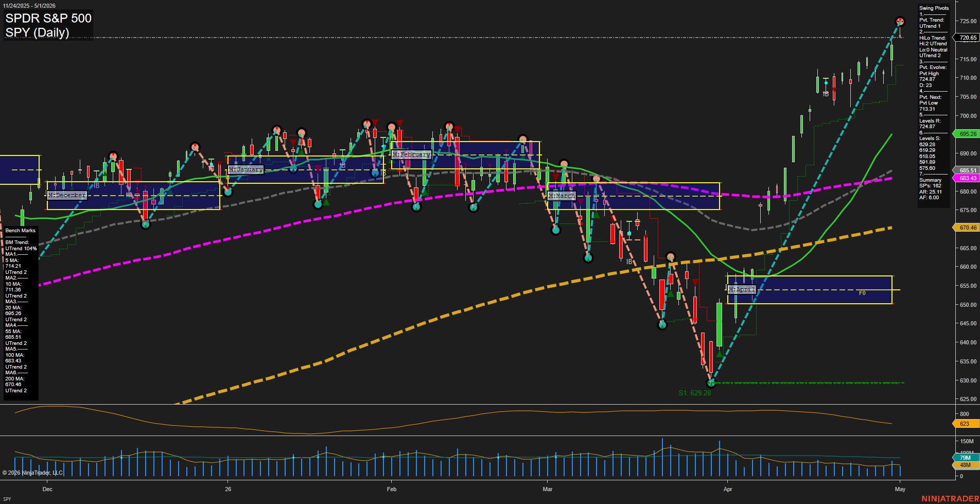980x504 pixels.
Task: Click the 700.00 price axis label
Action: pos(968,116)
